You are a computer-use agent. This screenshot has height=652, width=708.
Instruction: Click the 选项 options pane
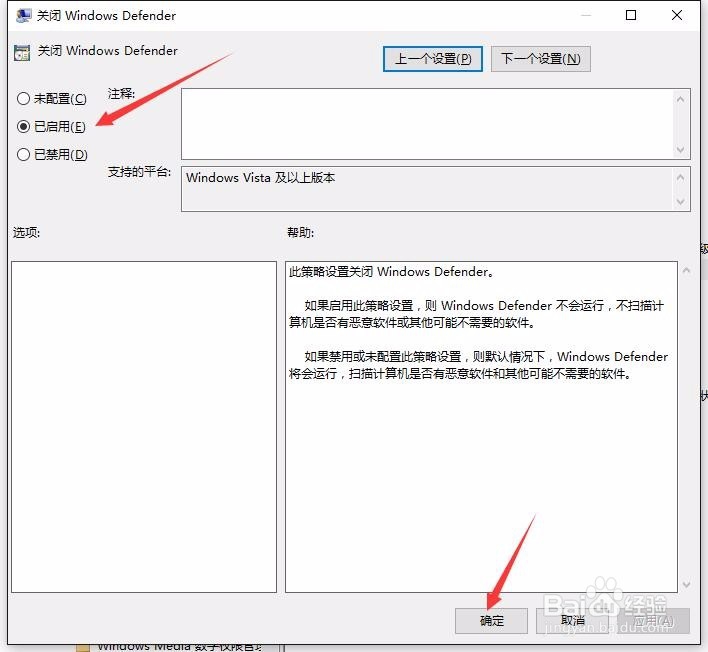144,427
